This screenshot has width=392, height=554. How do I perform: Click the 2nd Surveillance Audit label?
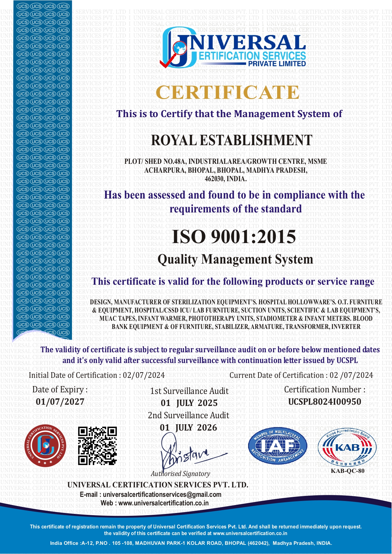pyautogui.click(x=188, y=415)
